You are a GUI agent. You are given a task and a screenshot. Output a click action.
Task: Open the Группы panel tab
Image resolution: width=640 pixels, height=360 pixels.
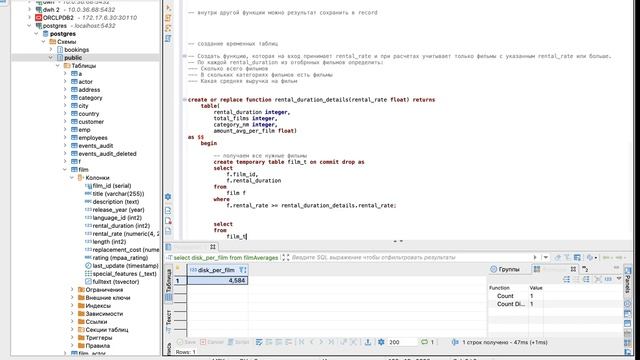coord(505,269)
